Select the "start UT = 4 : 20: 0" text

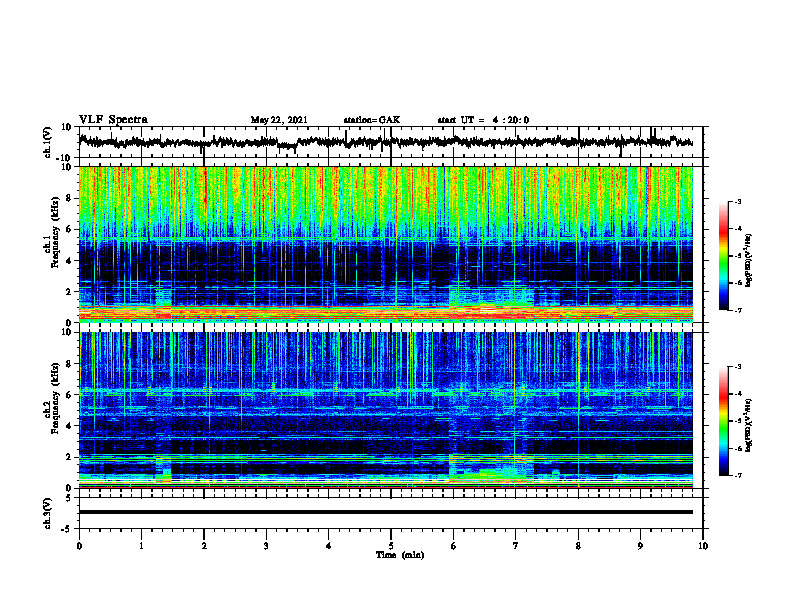(x=483, y=120)
